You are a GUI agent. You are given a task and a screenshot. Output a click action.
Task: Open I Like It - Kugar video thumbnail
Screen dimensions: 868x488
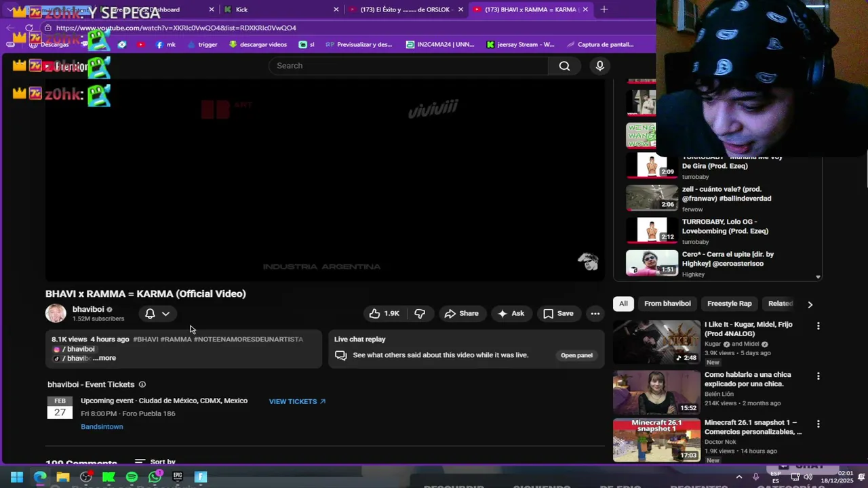656,342
